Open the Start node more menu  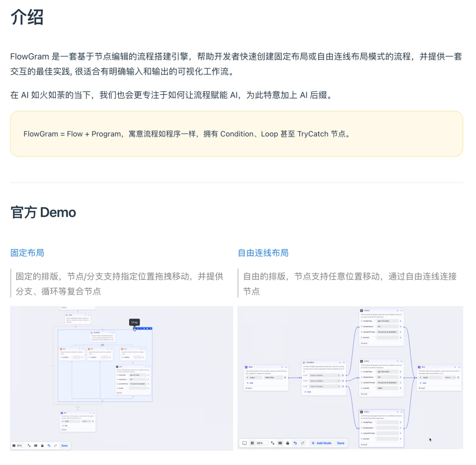pos(286,367)
